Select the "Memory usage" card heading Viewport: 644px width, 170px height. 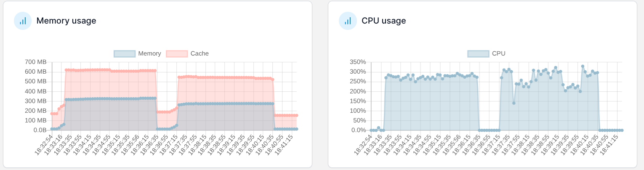pos(66,21)
